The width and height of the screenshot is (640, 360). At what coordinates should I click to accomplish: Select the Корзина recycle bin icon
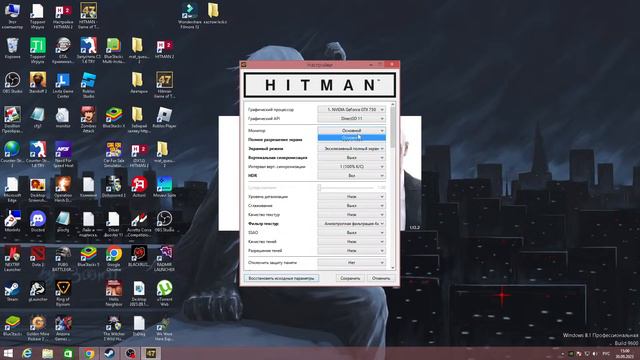coord(12,48)
